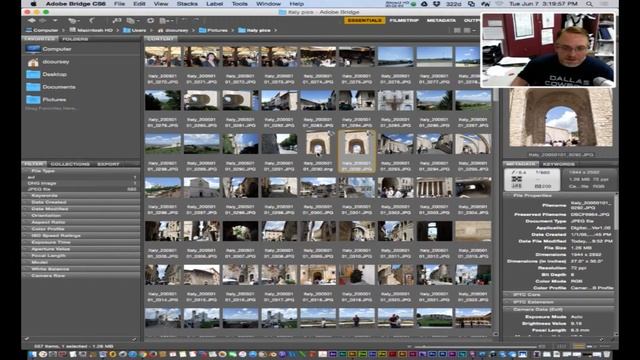The height and width of the screenshot is (360, 640).
Task: Open the Apple menu
Action: (33, 4)
